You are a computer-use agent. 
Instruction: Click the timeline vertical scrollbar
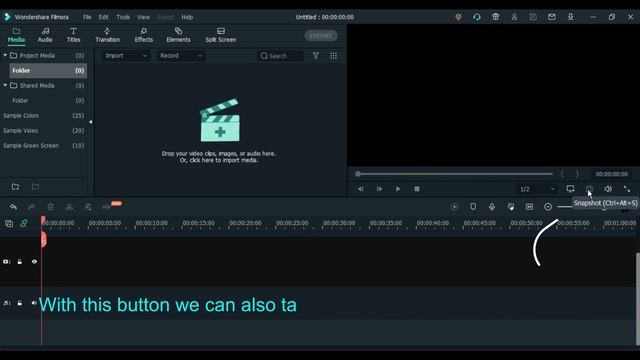coord(638,299)
